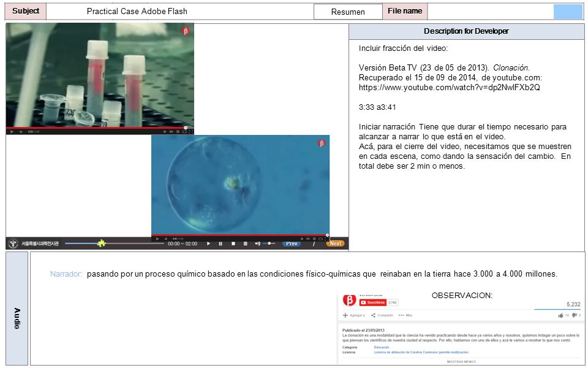Open the youtube.com/watch?v=dp2NwlFXb2Q URL
The image size is (588, 368).
(x=449, y=88)
